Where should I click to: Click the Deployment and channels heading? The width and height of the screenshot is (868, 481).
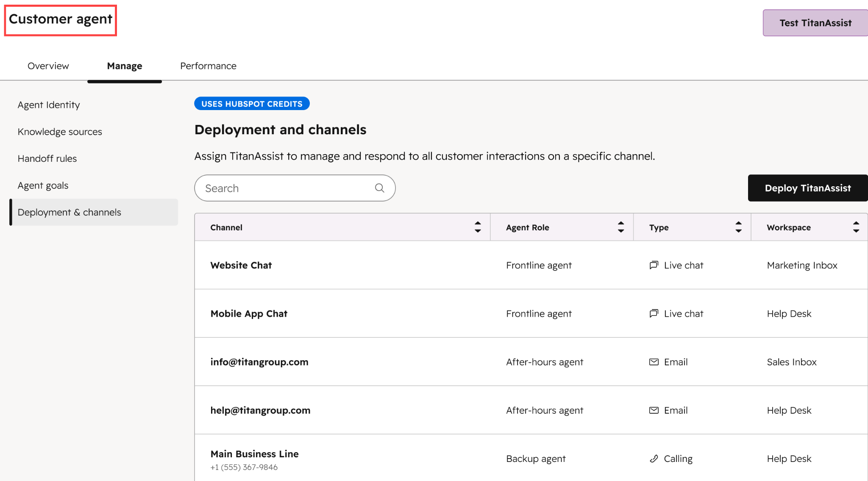[280, 130]
